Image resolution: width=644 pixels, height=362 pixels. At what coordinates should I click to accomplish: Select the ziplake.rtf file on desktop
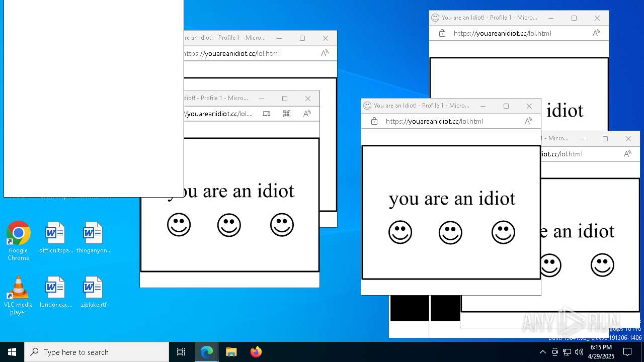(x=94, y=292)
